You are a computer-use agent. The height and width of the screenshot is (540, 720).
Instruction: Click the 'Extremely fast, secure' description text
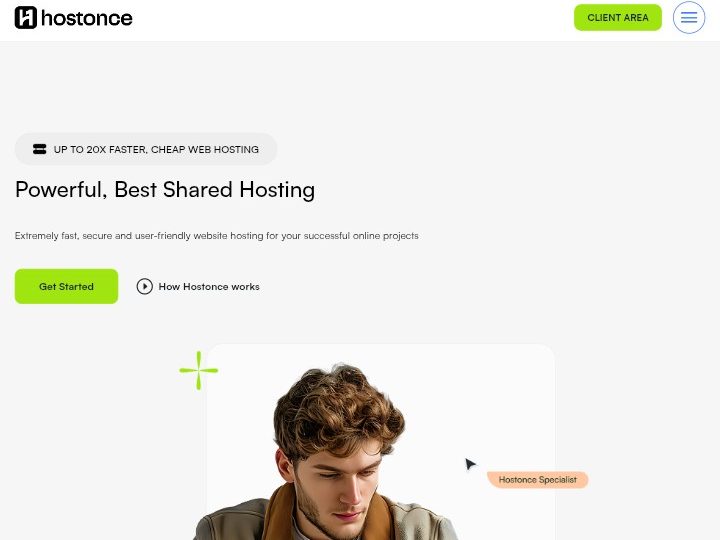point(216,236)
